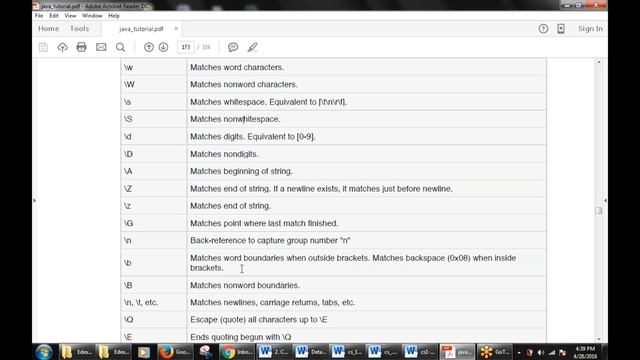This screenshot has height=360, width=640.
Task: Open the GoToMeeting taskbar icon
Action: tap(494, 352)
